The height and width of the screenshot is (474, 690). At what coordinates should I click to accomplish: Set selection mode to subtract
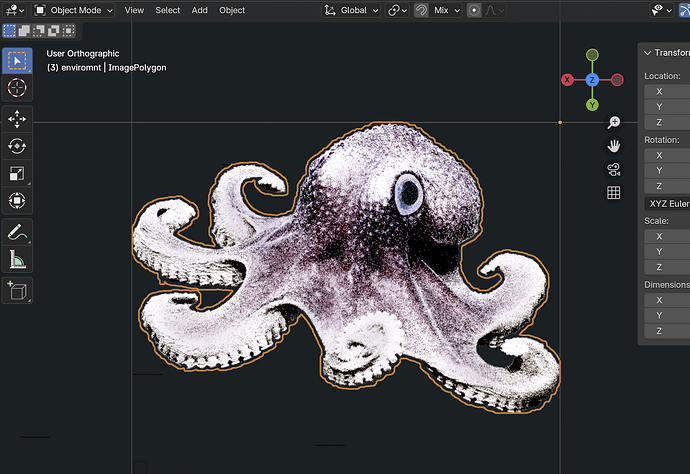coord(39,31)
